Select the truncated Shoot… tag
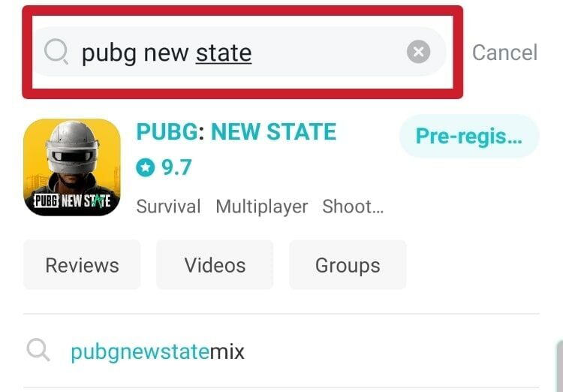This screenshot has height=392, width=563. click(353, 207)
